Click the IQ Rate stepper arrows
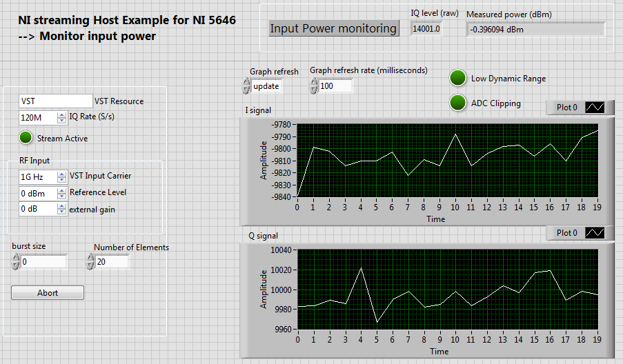The width and height of the screenshot is (623, 364). [x=62, y=118]
